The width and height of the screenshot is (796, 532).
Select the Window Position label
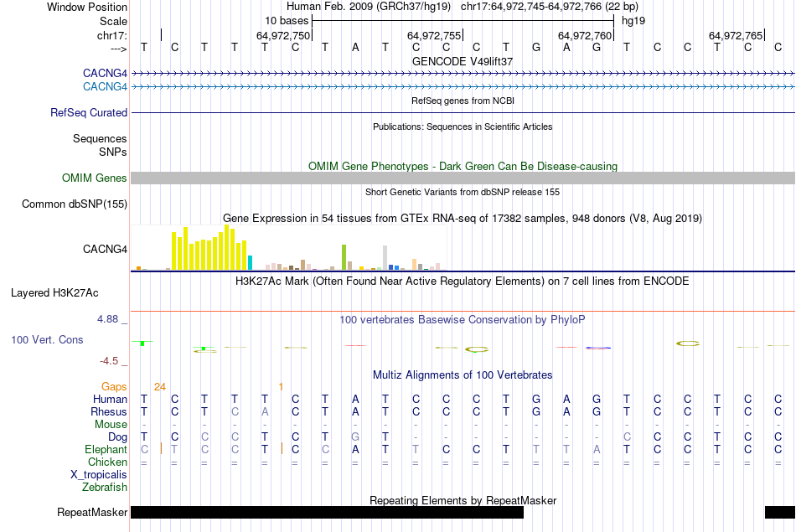pos(87,7)
